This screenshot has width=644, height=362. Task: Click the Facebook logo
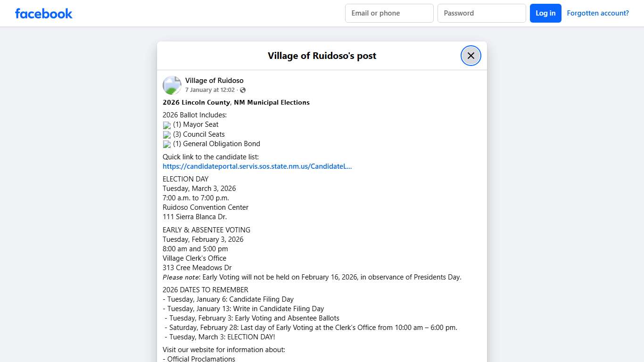point(43,13)
